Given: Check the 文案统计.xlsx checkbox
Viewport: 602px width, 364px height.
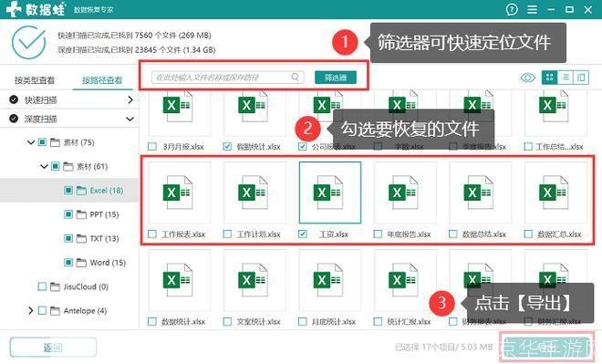Looking at the screenshot, I should [227, 321].
